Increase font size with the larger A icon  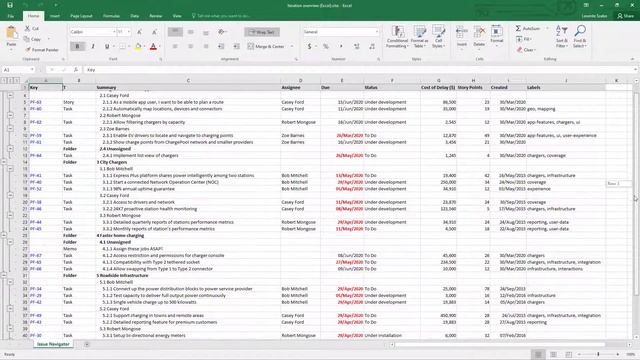coord(139,32)
